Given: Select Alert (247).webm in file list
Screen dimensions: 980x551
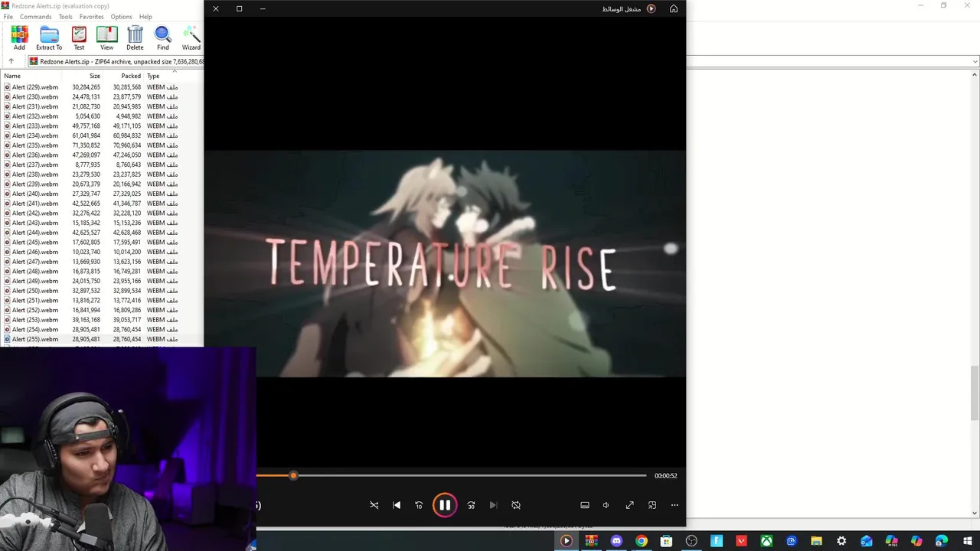Looking at the screenshot, I should click(34, 262).
